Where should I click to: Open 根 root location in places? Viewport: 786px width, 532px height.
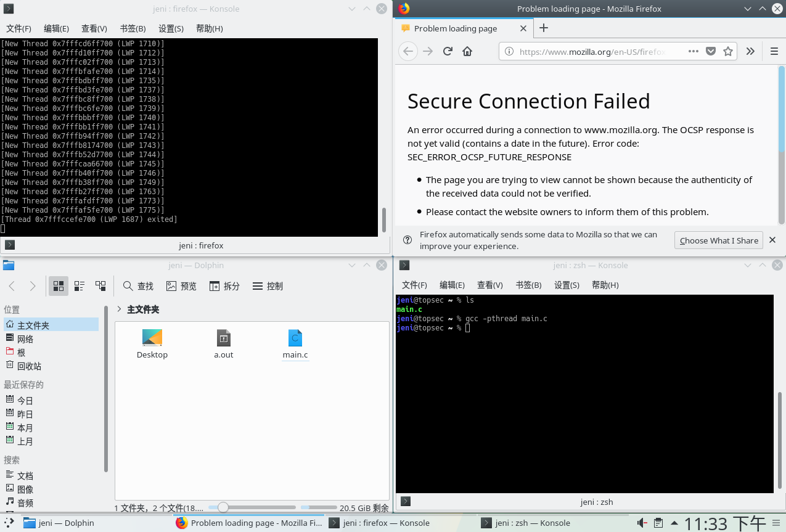coord(51,352)
